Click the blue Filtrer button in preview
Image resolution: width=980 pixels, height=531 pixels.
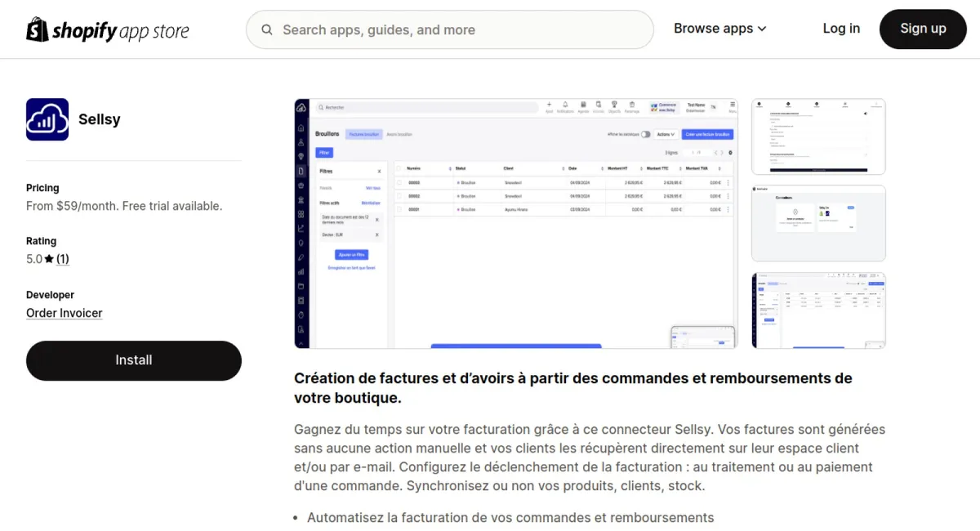pos(324,153)
